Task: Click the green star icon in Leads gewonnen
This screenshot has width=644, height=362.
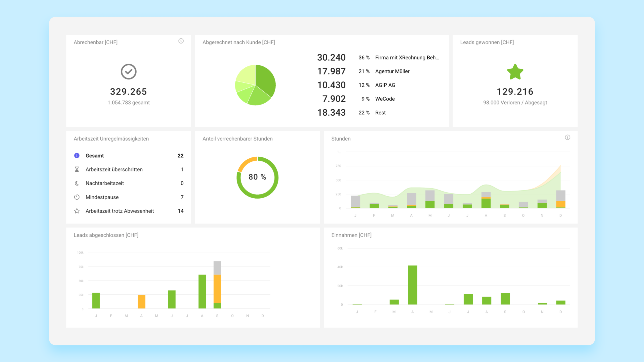Action: 515,72
